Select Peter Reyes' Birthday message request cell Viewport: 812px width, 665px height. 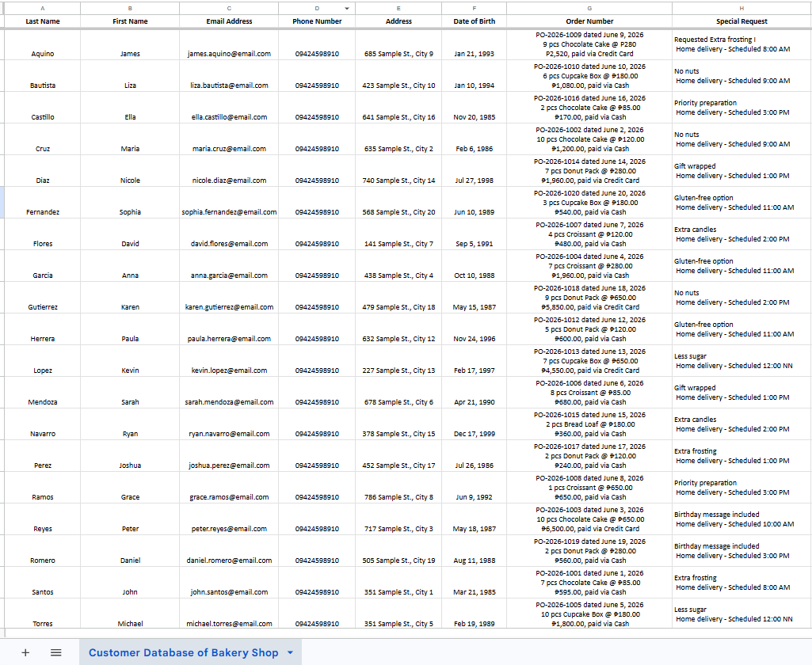click(x=741, y=519)
